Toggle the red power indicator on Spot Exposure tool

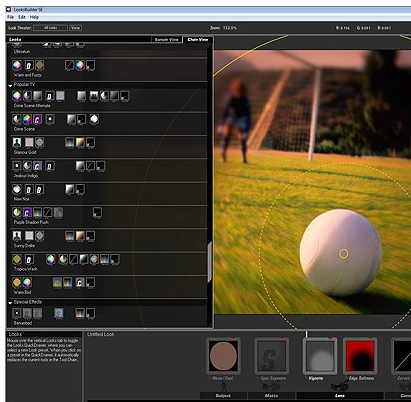[282, 339]
